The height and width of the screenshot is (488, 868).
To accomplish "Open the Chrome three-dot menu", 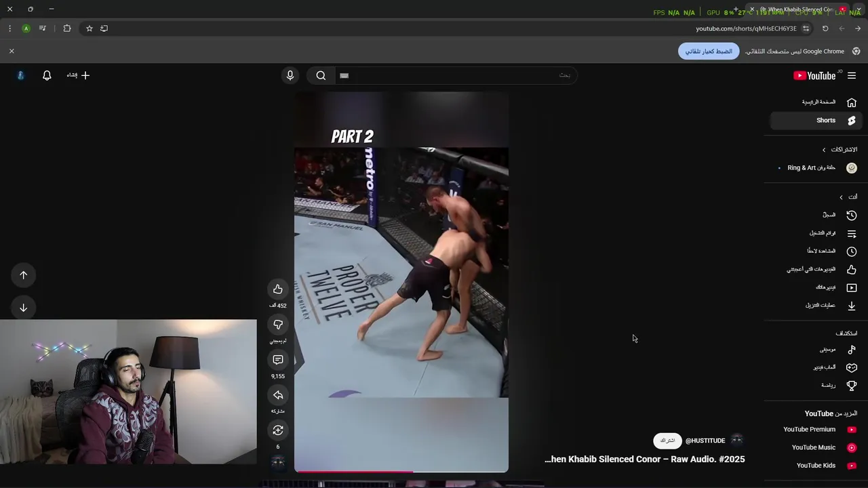I will click(x=9, y=28).
